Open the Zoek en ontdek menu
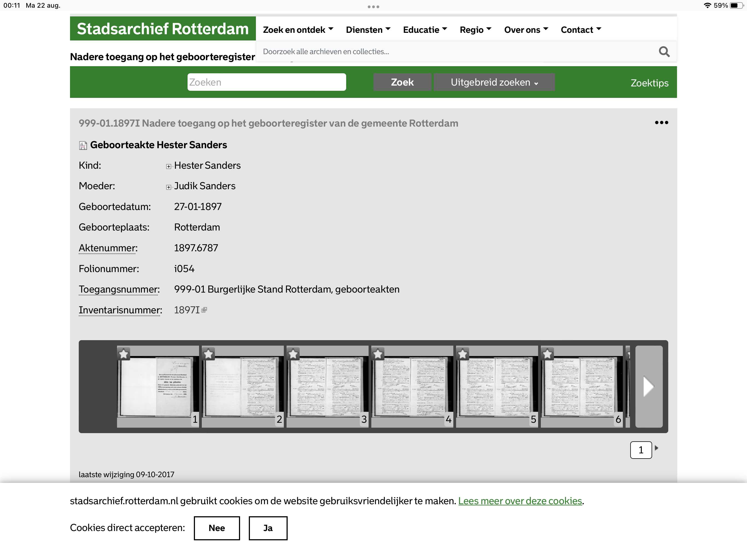747x560 pixels. [298, 30]
